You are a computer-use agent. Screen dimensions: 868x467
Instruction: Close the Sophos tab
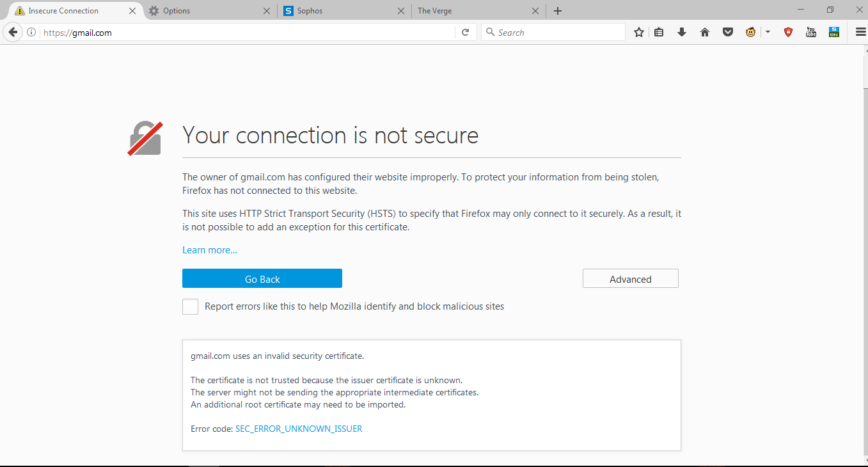tap(401, 11)
